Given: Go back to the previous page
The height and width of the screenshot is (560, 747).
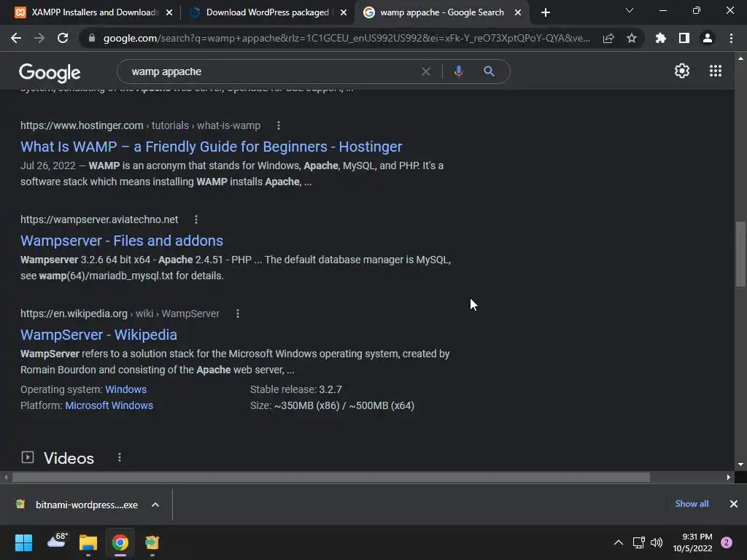Looking at the screenshot, I should click(16, 38).
